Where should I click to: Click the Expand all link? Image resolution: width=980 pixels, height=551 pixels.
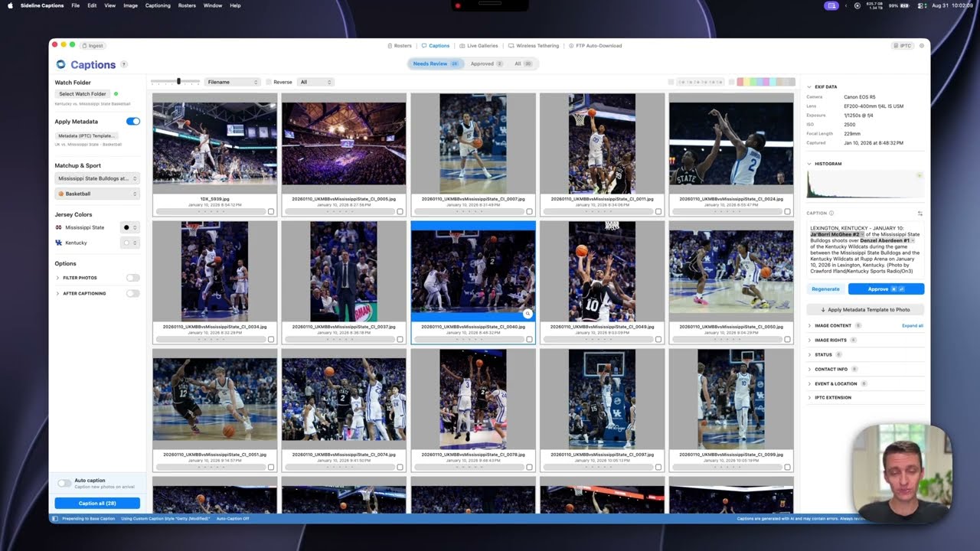pos(913,326)
